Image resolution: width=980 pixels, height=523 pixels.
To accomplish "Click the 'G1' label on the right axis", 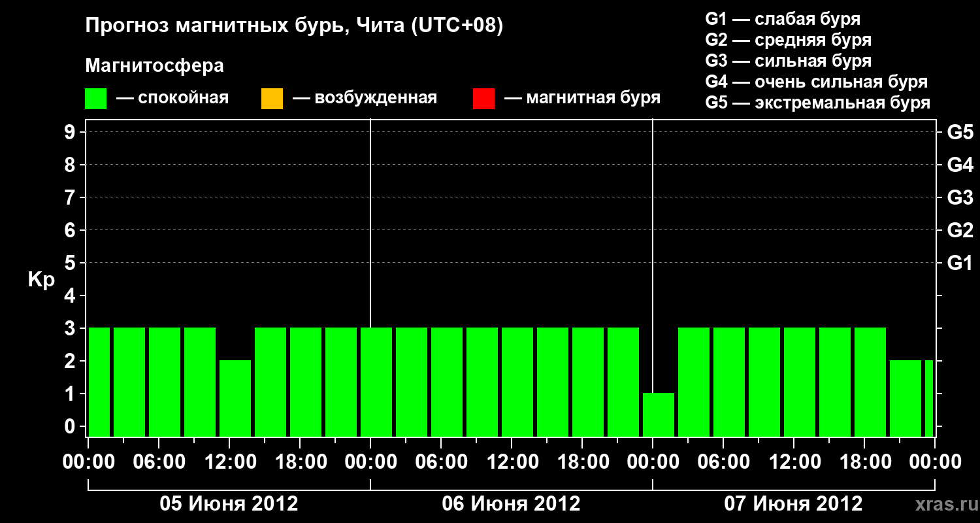I will 960,263.
